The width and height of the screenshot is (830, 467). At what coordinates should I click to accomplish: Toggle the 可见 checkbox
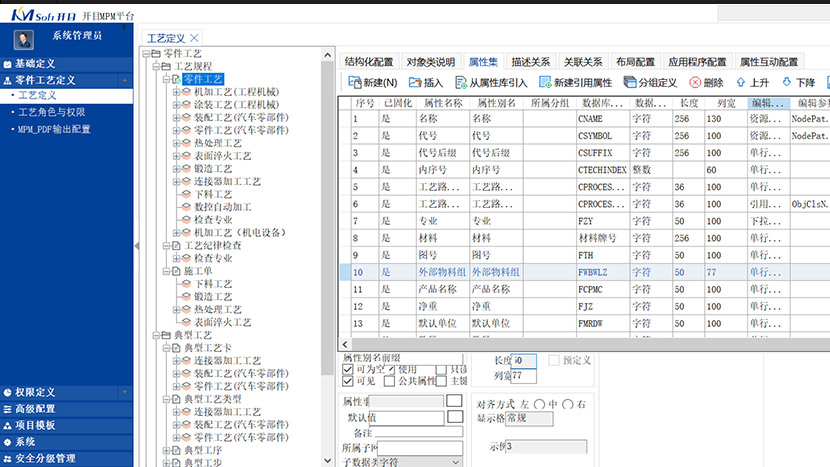(347, 381)
